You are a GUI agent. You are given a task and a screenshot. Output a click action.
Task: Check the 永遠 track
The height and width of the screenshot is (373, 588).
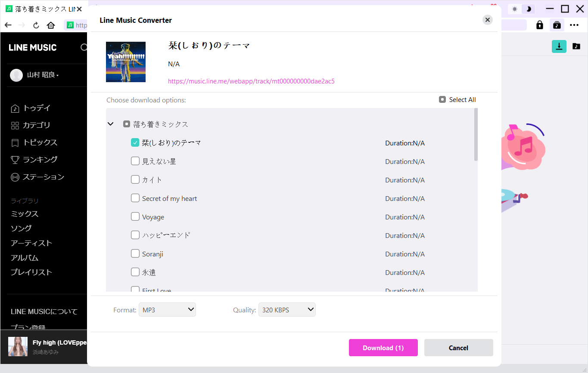(135, 272)
